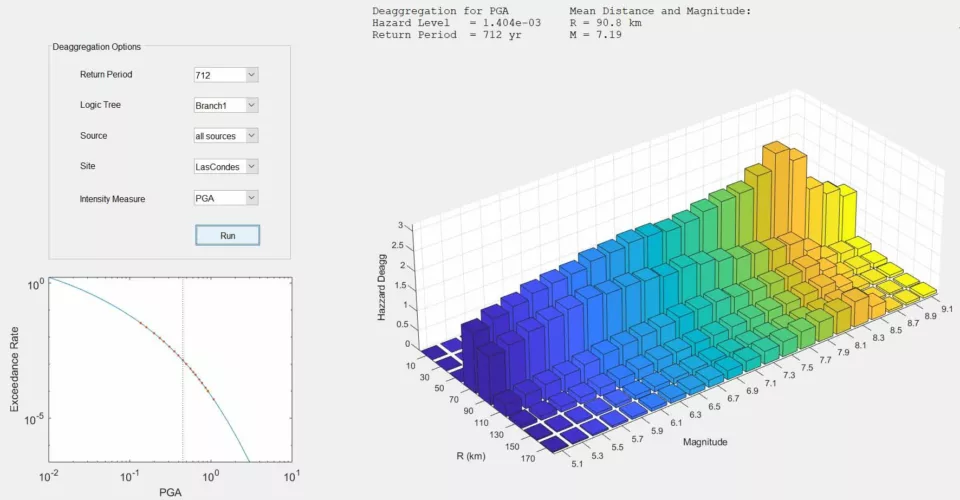Click the Intensity Measure field label
Image resolution: width=960 pixels, height=500 pixels.
(x=112, y=199)
